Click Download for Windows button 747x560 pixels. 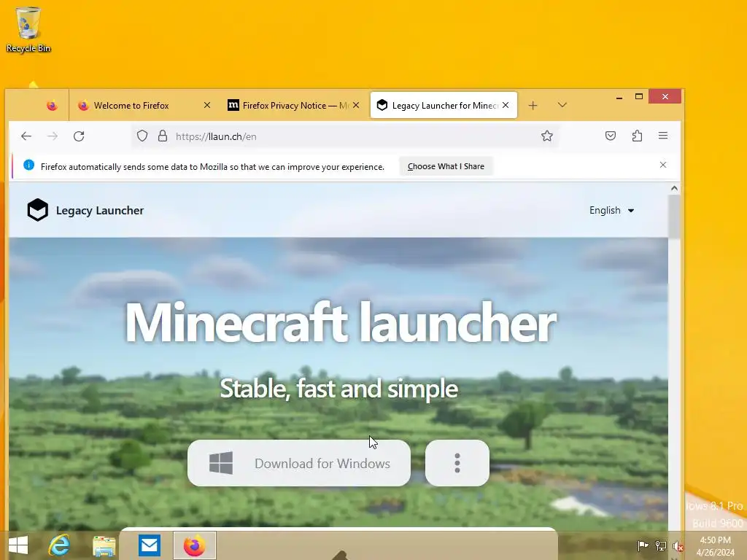point(298,463)
